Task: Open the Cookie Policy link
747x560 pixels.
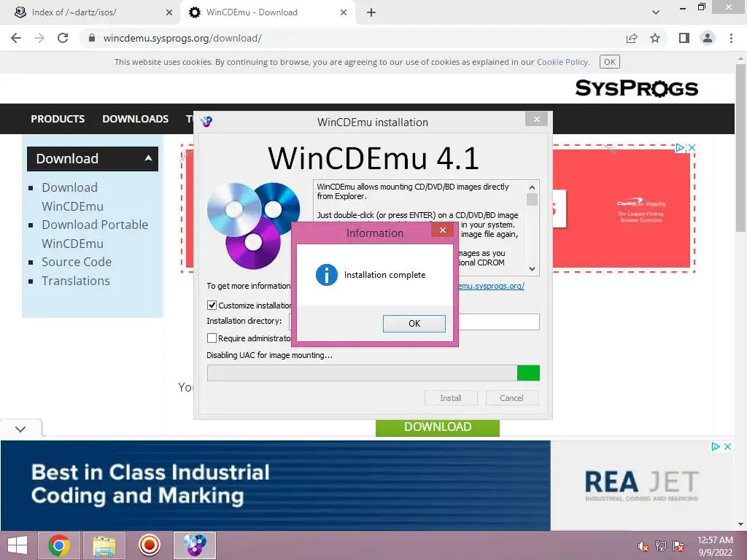Action: click(x=562, y=62)
